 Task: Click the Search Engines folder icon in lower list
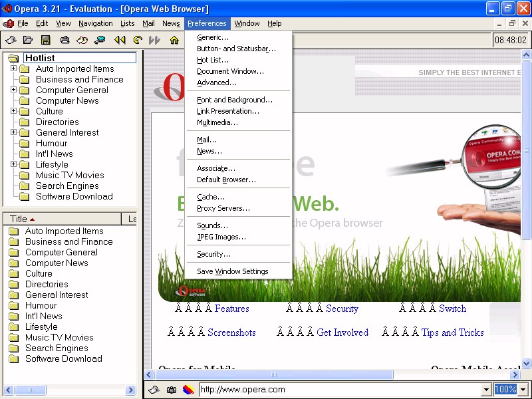click(13, 348)
